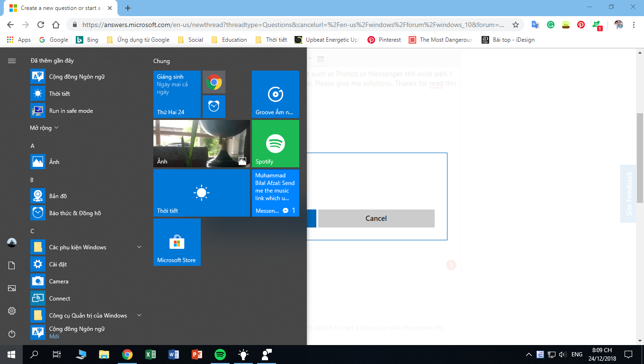Viewport: 644px width, 364px height.
Task: Show hidden system tray icons
Action: pyautogui.click(x=529, y=355)
